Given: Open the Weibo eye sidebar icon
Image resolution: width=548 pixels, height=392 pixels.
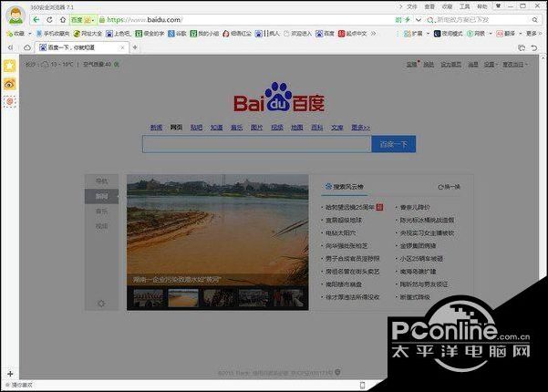Looking at the screenshot, I should (10, 84).
